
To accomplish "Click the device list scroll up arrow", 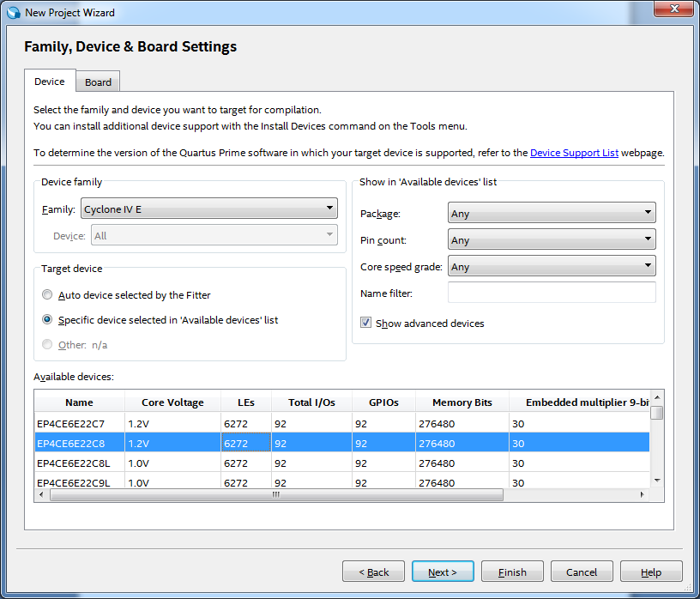I will coord(657,396).
